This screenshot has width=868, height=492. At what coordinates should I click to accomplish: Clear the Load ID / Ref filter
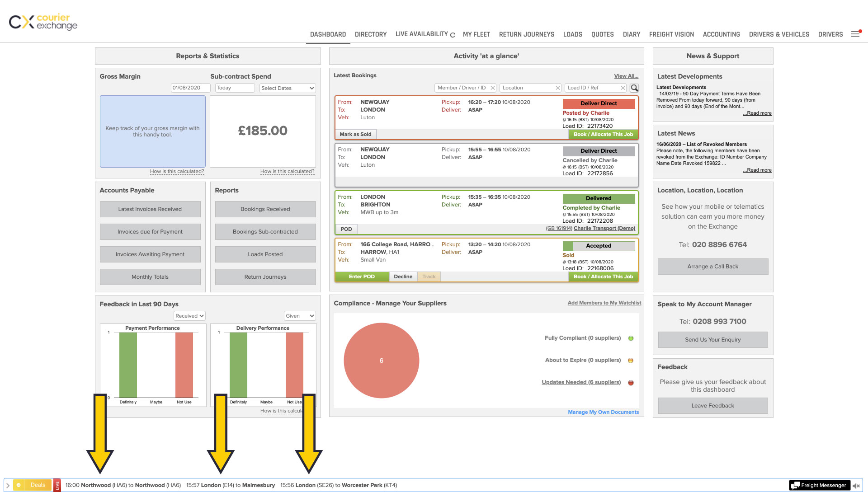[x=623, y=88]
